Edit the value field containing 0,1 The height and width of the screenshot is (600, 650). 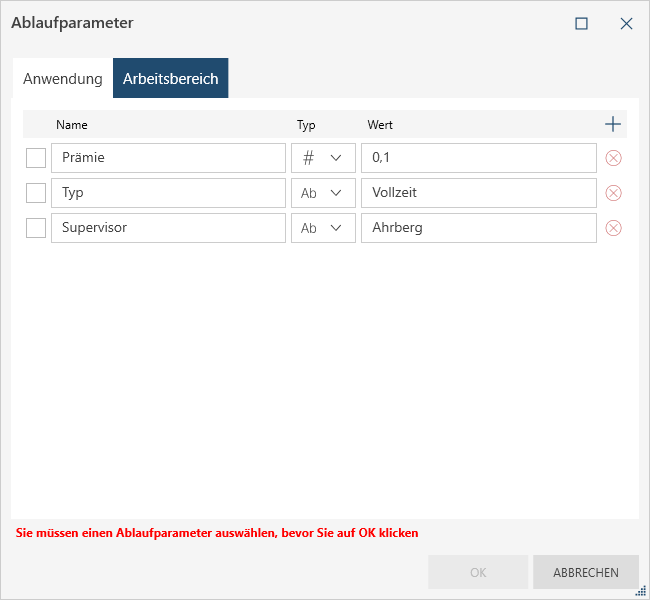tap(478, 158)
